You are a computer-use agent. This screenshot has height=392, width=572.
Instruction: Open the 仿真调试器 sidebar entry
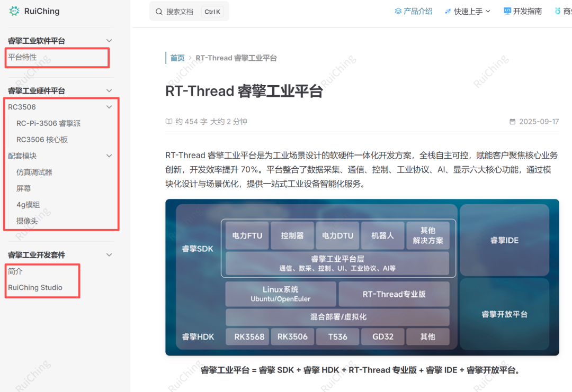pyautogui.click(x=34, y=172)
